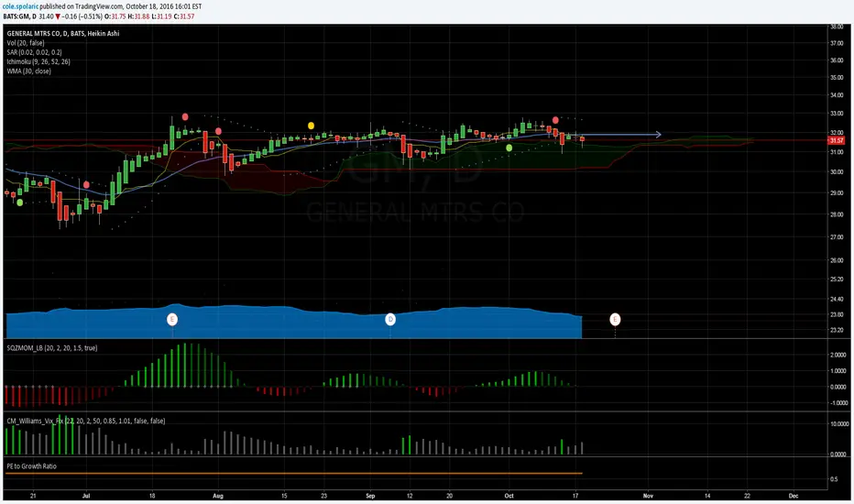Viewport: 854px width, 504px height.
Task: Click the green signal dot near October
Action: click(509, 148)
